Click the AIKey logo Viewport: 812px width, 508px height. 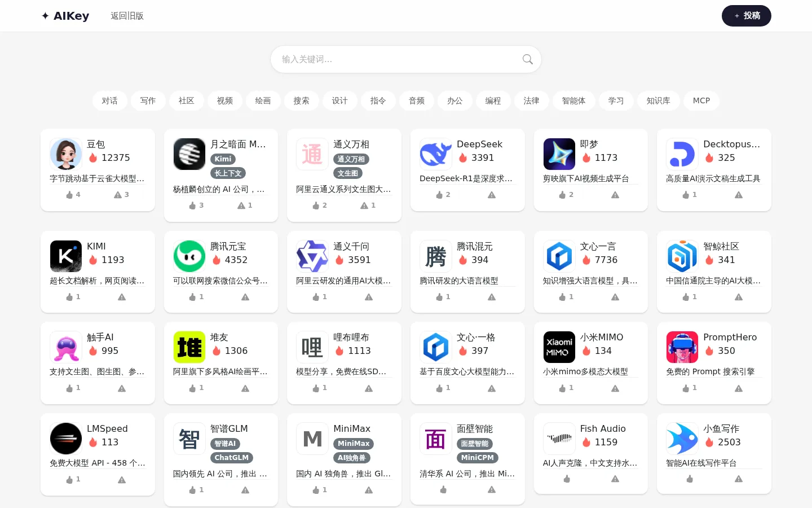click(65, 16)
